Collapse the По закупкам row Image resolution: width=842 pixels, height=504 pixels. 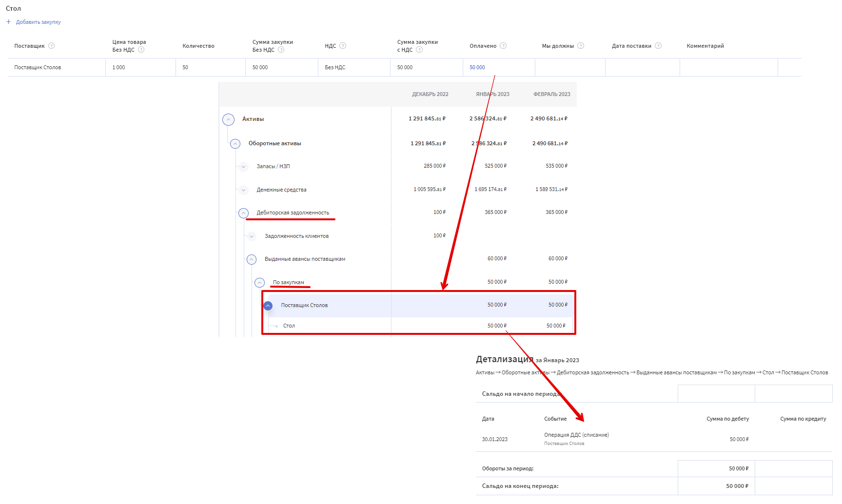pyautogui.click(x=260, y=283)
